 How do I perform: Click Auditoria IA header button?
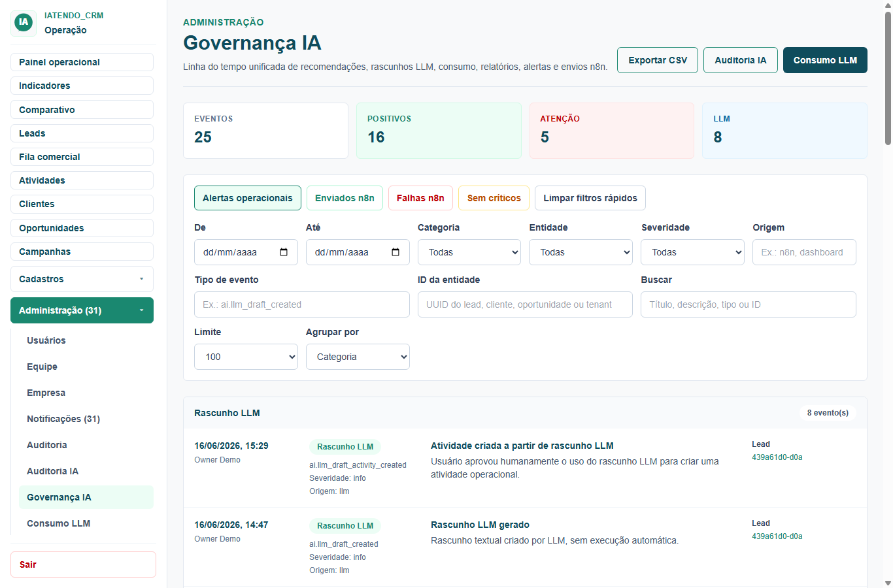[741, 60]
